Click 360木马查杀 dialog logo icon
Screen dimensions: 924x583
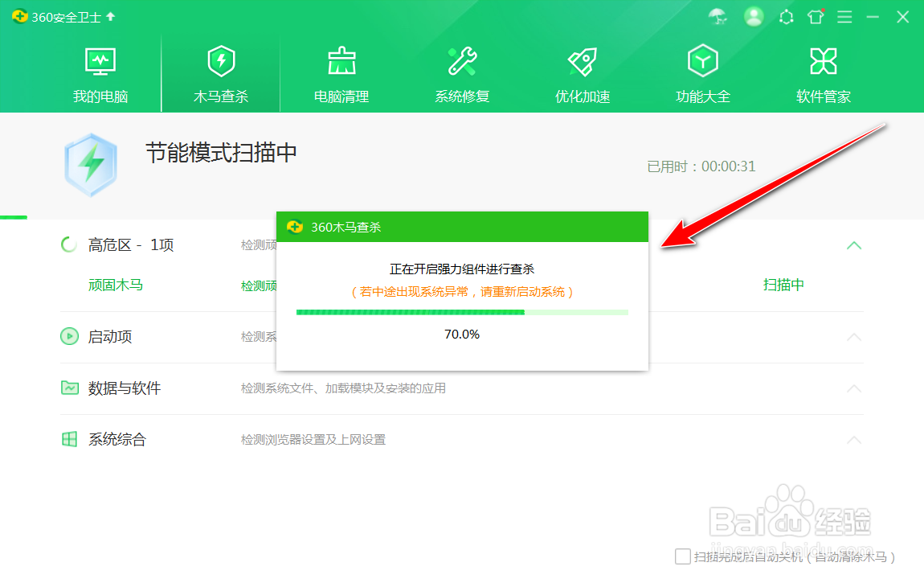click(x=295, y=227)
